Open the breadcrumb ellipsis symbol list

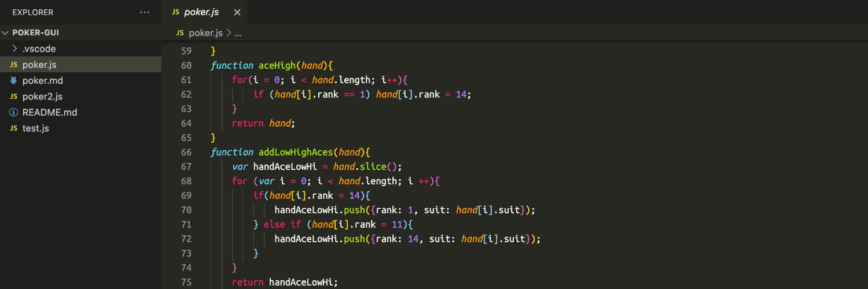[x=237, y=33]
